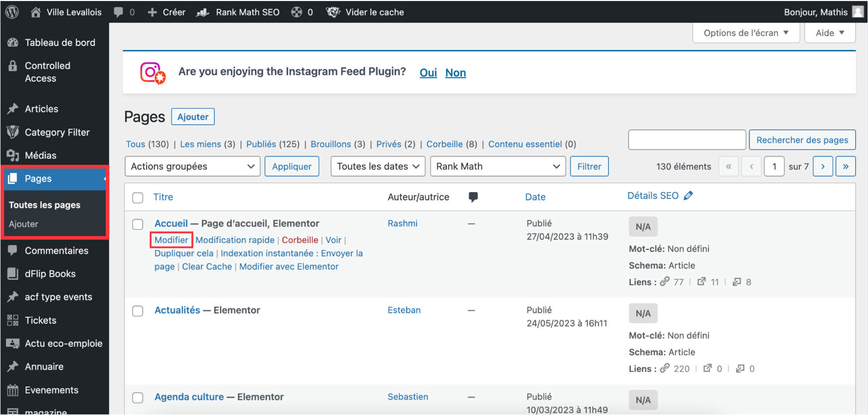This screenshot has height=415, width=868.
Task: Select the Actualités page checkbox
Action: [x=138, y=311]
